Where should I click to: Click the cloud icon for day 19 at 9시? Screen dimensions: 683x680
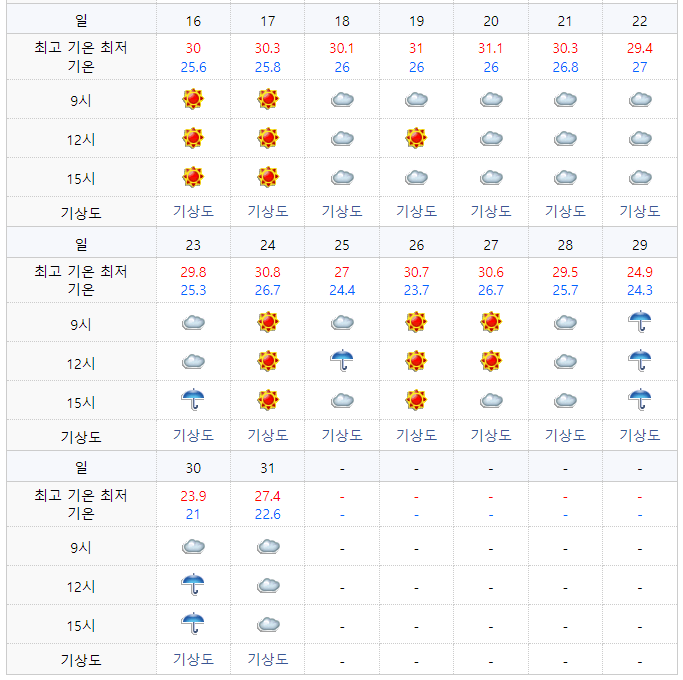[x=416, y=100]
